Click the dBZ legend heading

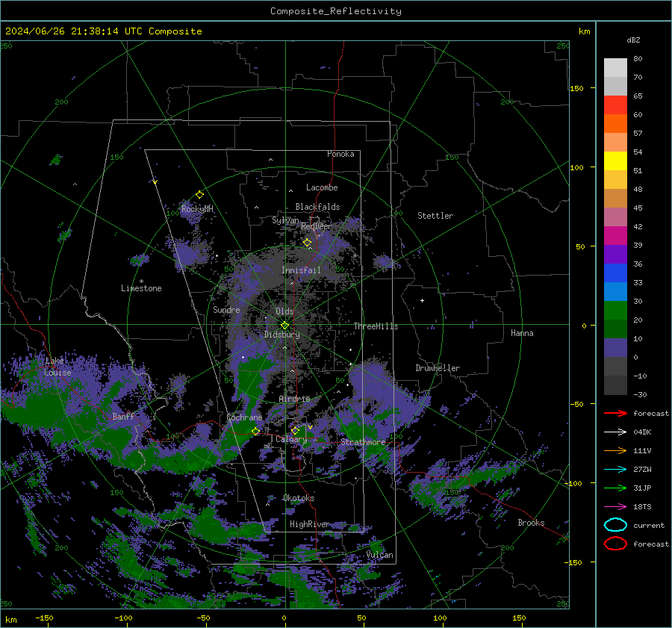tap(633, 40)
